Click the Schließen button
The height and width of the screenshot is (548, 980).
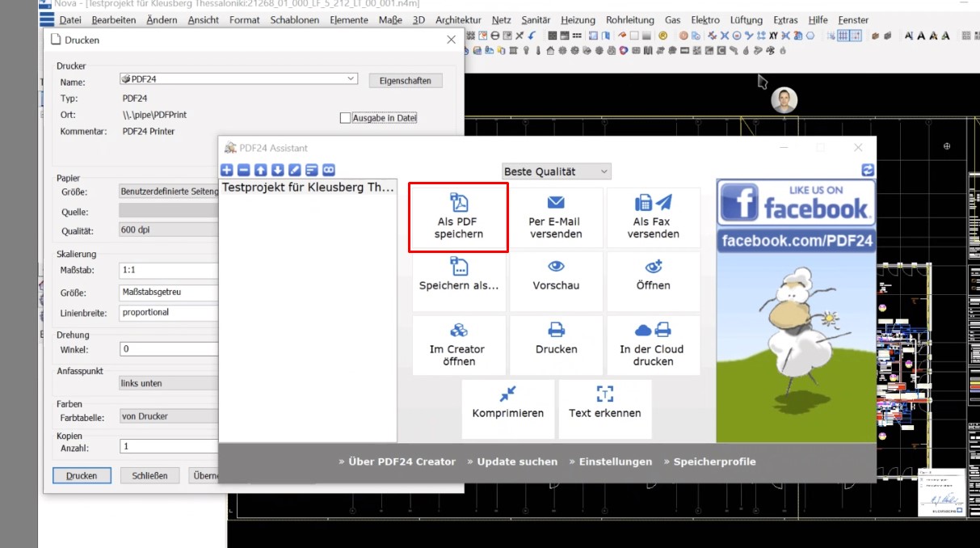149,475
